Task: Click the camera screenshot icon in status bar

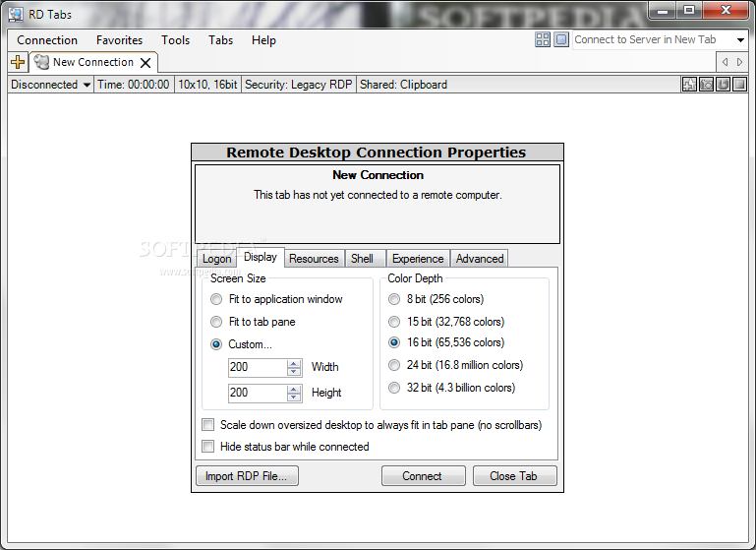Action: pos(706,85)
